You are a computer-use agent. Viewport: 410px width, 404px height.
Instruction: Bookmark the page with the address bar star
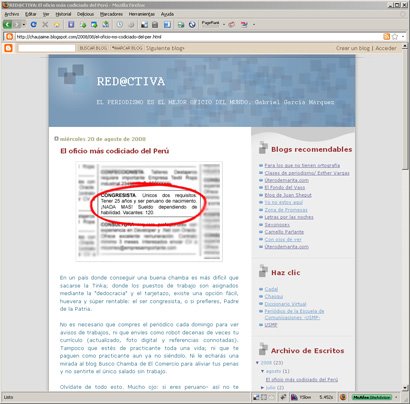pyautogui.click(x=395, y=37)
